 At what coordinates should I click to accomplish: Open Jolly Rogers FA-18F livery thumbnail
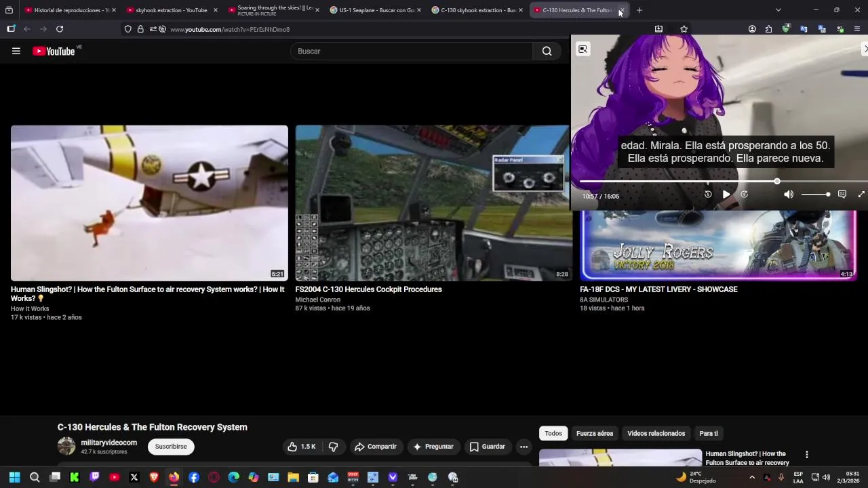[718, 245]
